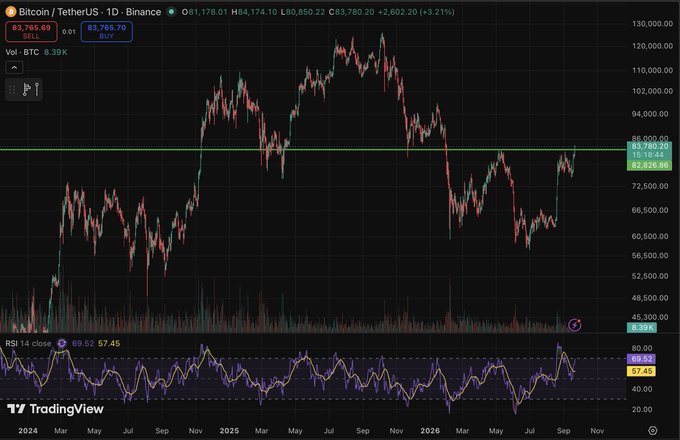
Task: Select the vertical line drawing tool
Action: 37,89
